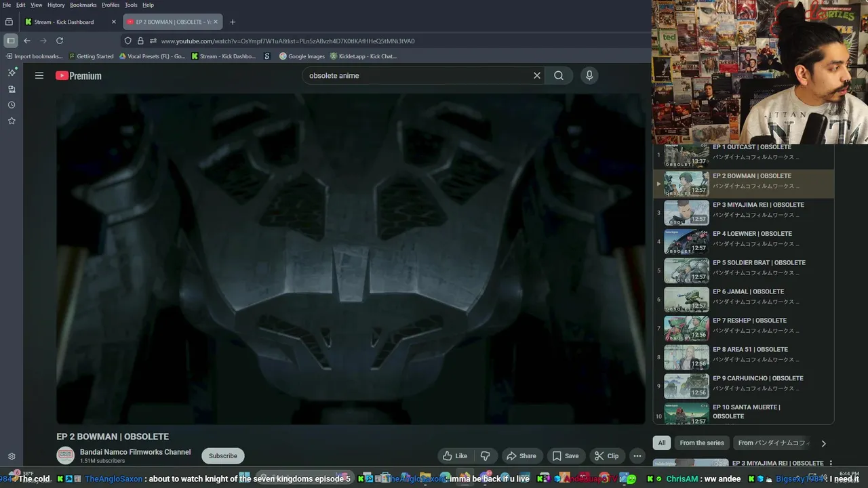Play EP 7 RESHEP from playlist
The height and width of the screenshot is (488, 868).
pyautogui.click(x=743, y=329)
